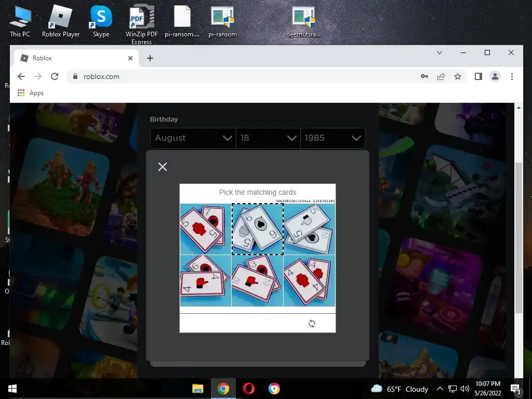Screen dimensions: 532x399
Task: Open a new Chrome tab
Action: coord(150,58)
